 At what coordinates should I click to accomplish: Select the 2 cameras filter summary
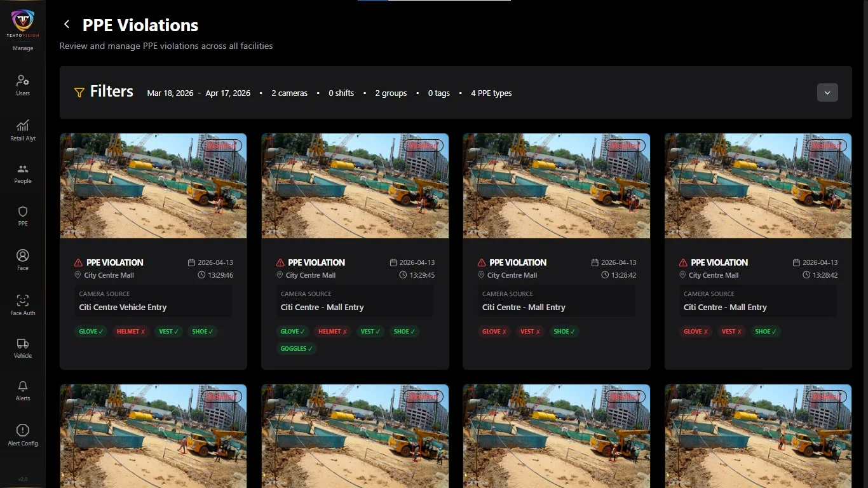coord(289,93)
